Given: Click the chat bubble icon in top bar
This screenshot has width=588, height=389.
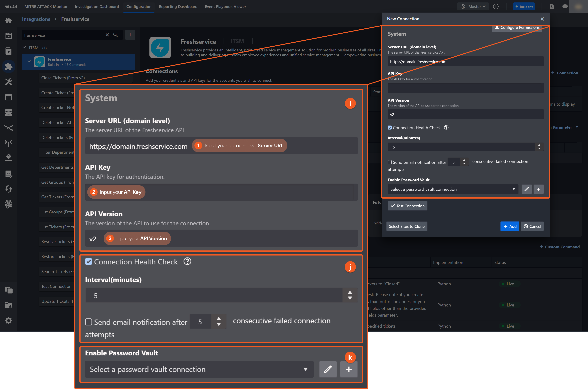Looking at the screenshot, I should [x=565, y=6].
